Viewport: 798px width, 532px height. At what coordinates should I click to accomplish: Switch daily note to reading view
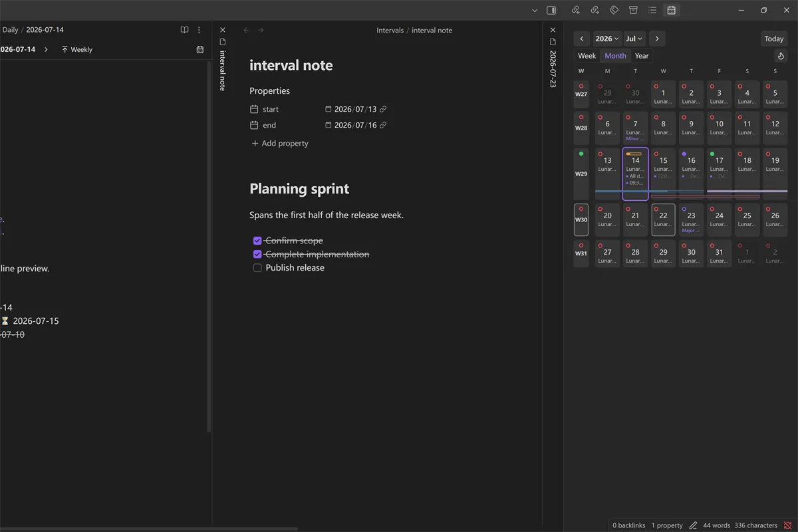[185, 30]
